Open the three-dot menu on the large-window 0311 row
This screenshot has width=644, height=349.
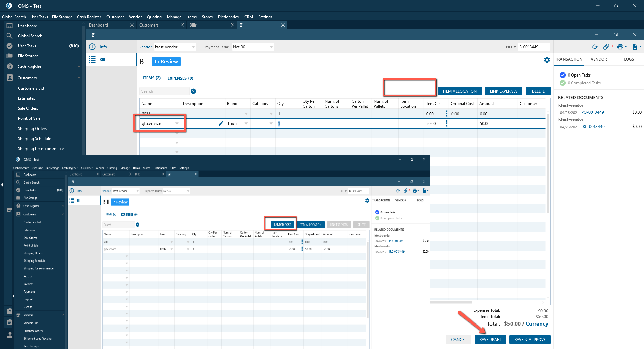(446, 114)
